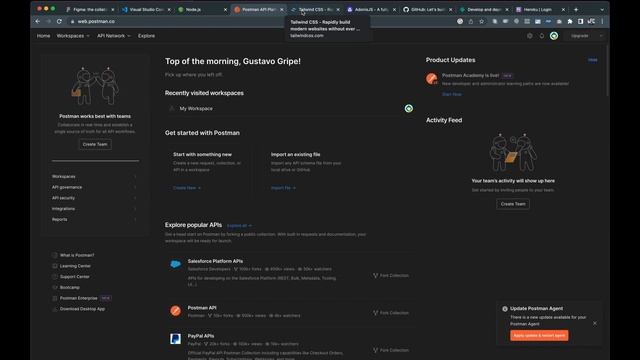This screenshot has width=640, height=360.
Task: Open settings gear in Postman header
Action: [530, 36]
